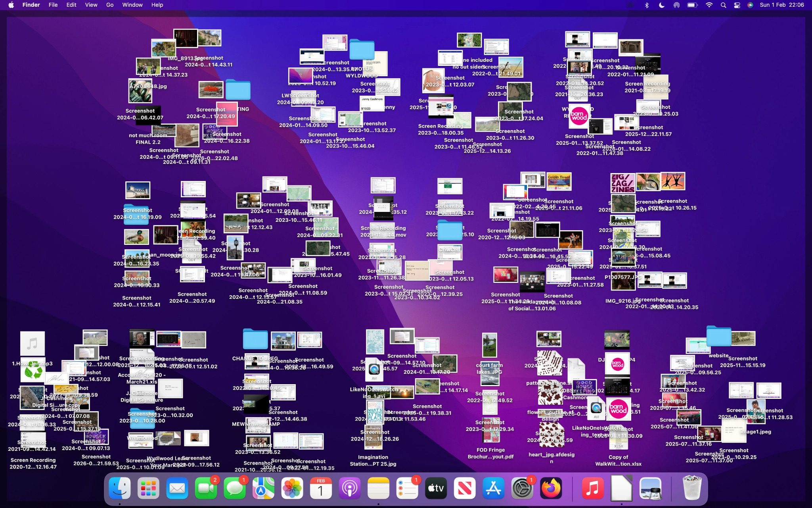Open Launchpad from the Dock

149,488
